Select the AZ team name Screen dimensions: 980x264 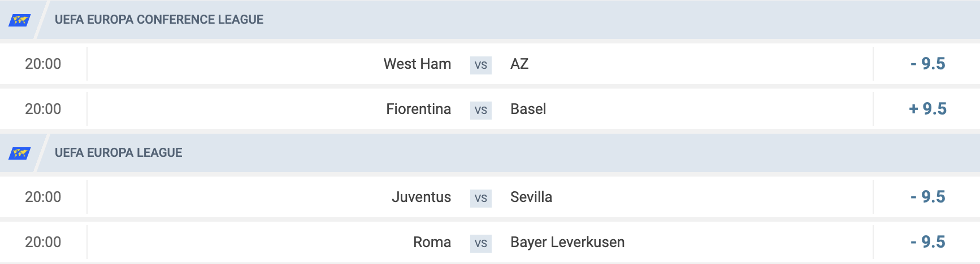click(519, 64)
